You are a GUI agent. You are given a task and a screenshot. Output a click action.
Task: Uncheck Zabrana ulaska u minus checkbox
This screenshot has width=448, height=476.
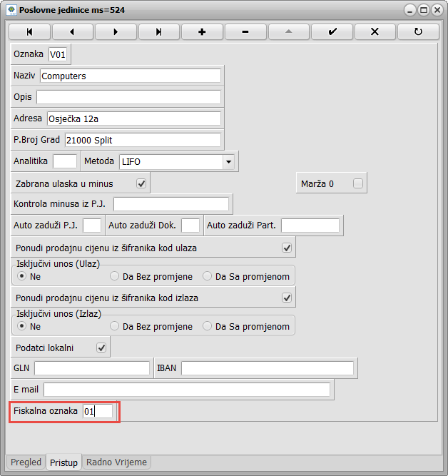pyautogui.click(x=141, y=183)
